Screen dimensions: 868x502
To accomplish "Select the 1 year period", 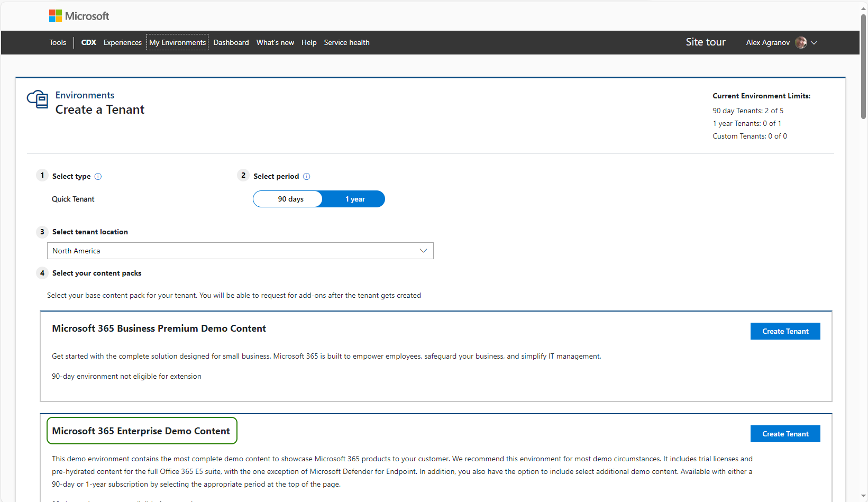I will [x=353, y=199].
